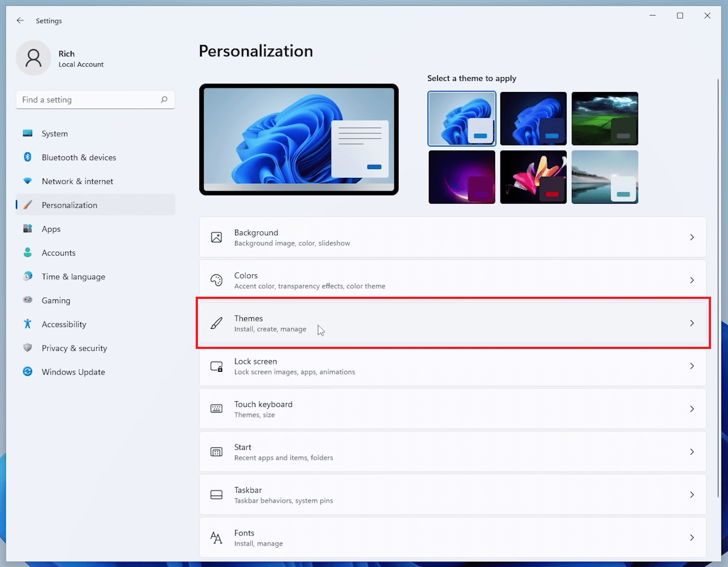Select the colorful flower theme
The width and height of the screenshot is (728, 567).
pyautogui.click(x=533, y=177)
